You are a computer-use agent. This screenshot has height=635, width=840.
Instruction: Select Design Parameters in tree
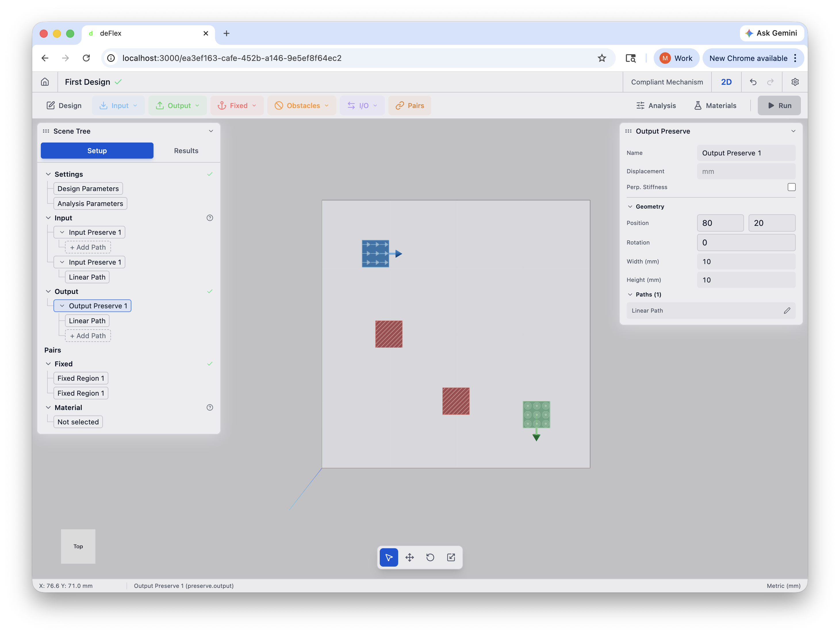pos(88,189)
